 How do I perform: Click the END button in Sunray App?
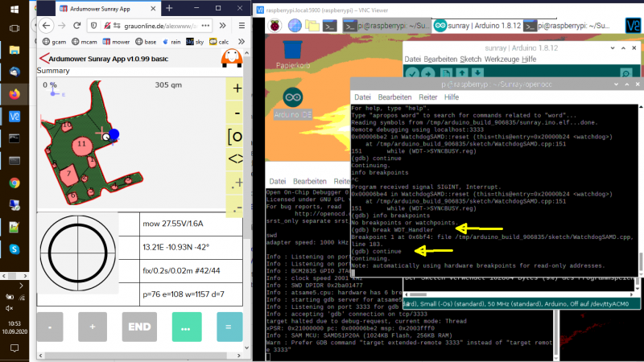(x=139, y=327)
